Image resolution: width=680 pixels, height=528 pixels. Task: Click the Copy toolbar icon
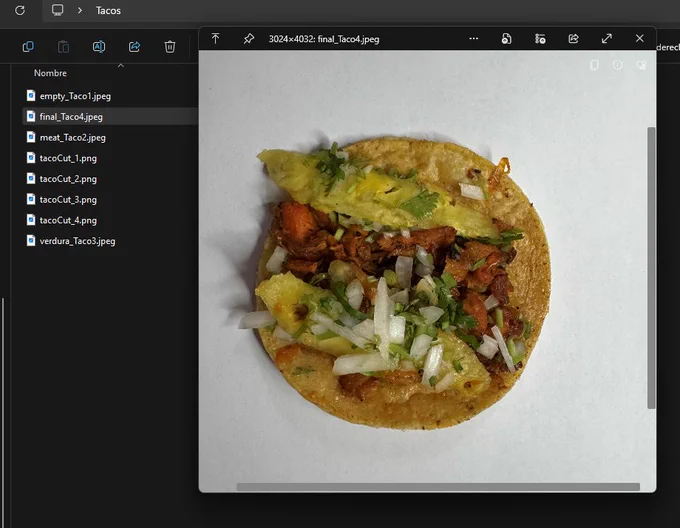point(28,46)
